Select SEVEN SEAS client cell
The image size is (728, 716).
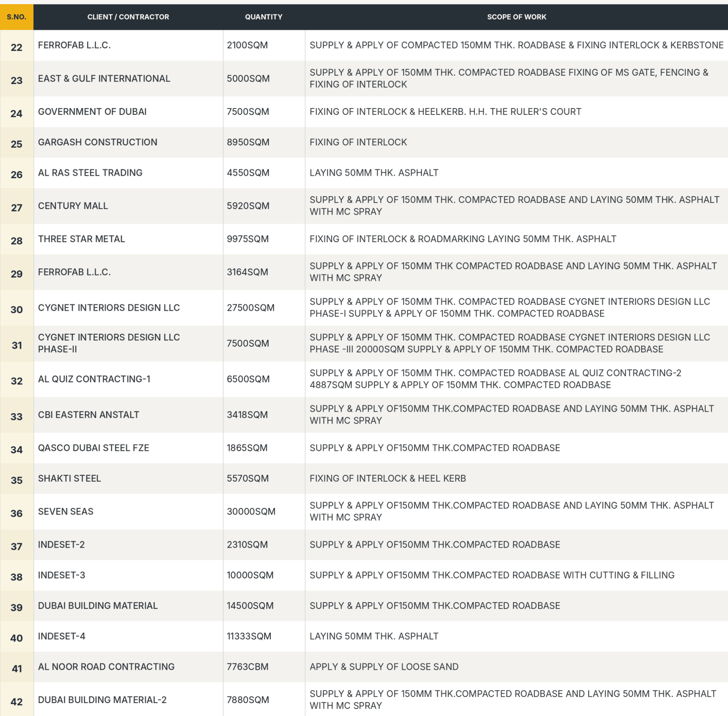pyautogui.click(x=128, y=512)
